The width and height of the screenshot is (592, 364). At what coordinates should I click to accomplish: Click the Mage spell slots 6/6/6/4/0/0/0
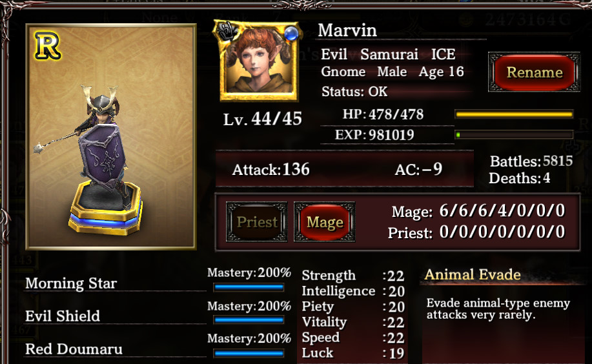[502, 210]
